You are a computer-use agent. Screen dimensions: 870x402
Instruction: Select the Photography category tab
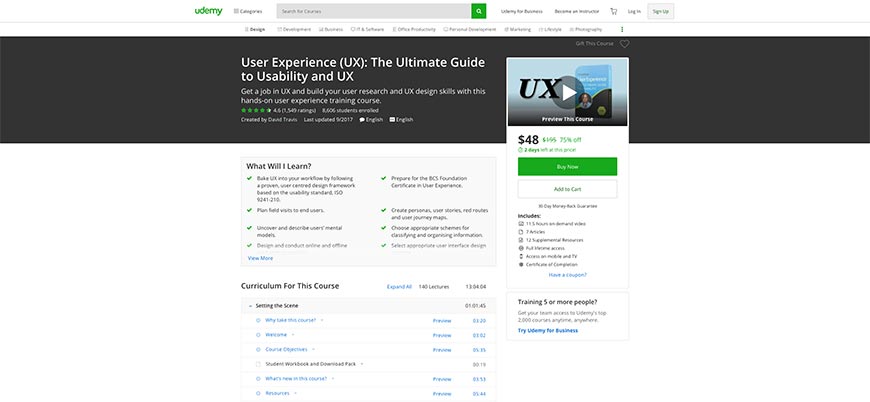pos(586,29)
